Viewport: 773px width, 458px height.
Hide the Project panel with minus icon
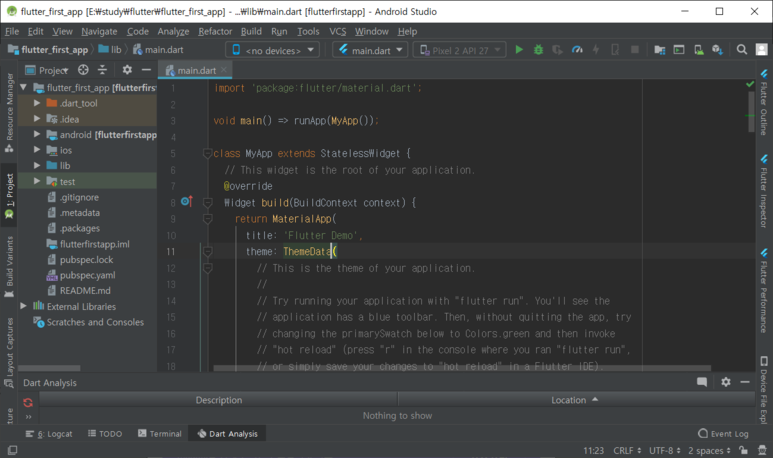(x=146, y=70)
